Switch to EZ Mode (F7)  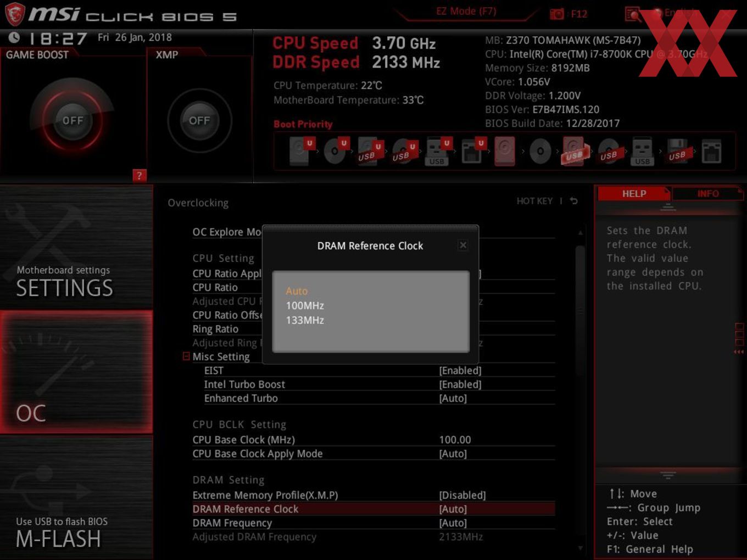(x=466, y=11)
